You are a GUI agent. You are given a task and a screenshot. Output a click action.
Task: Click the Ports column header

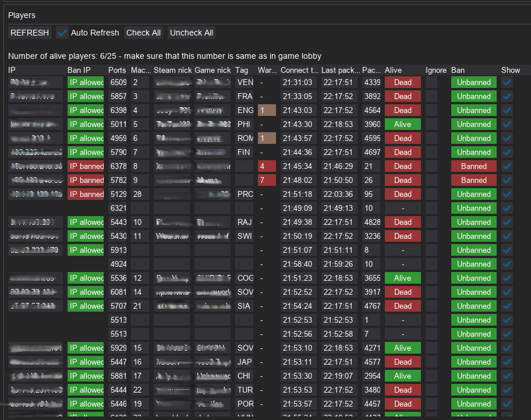(117, 70)
